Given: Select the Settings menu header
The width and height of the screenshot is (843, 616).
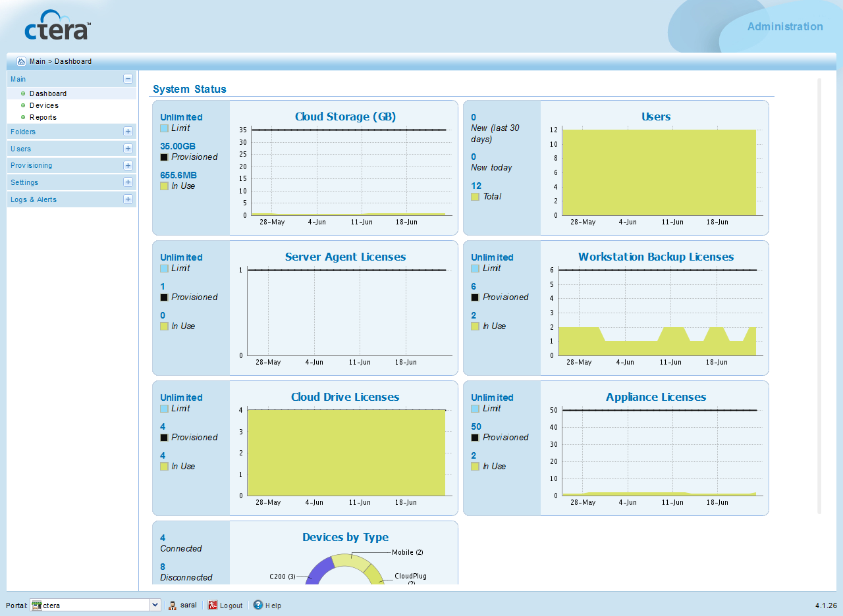Looking at the screenshot, I should 72,182.
